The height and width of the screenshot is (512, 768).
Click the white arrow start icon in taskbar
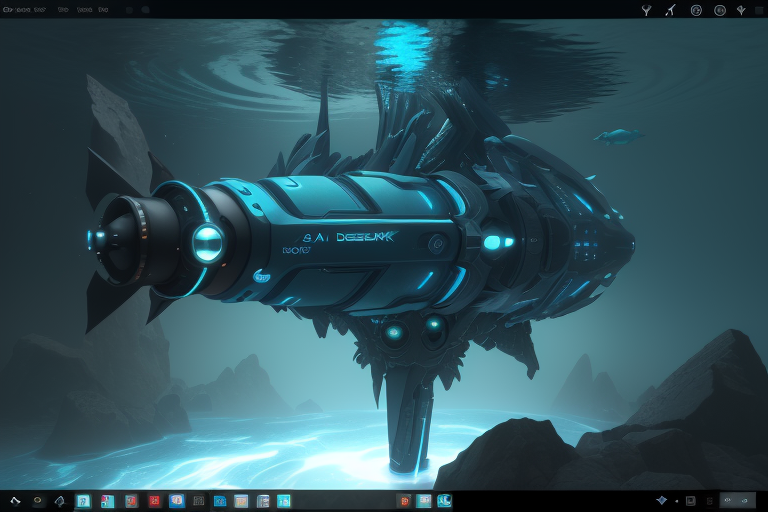pos(15,501)
